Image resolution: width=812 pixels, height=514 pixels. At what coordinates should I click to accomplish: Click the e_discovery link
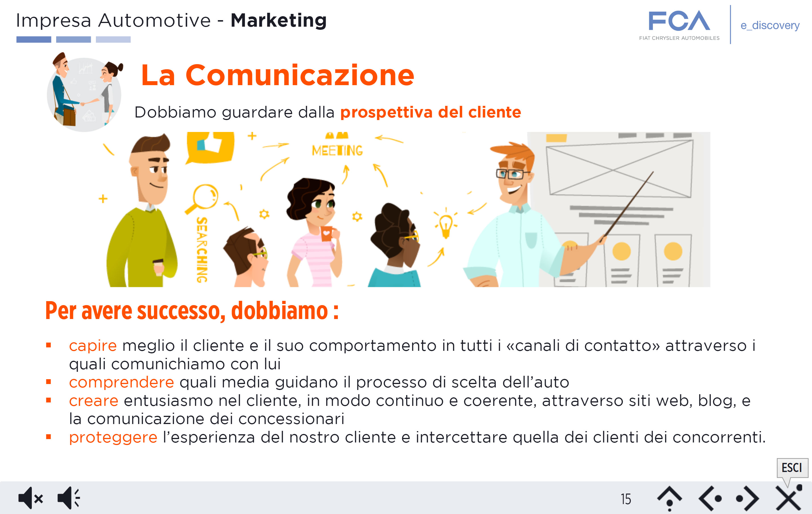click(x=770, y=25)
